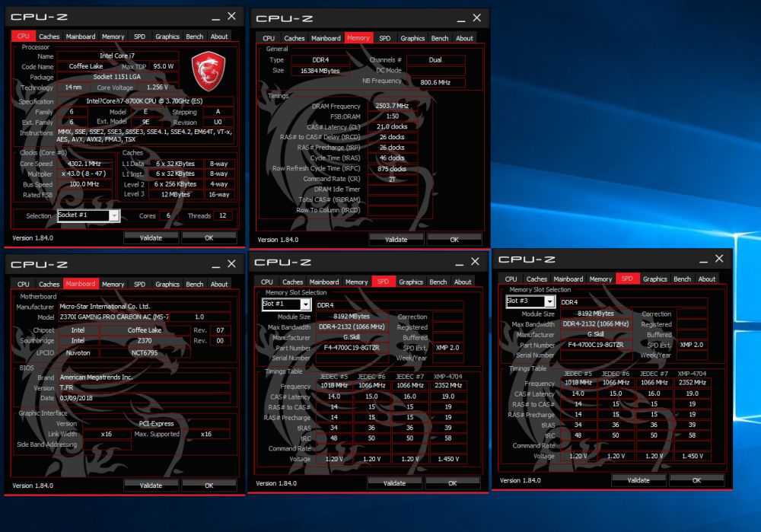
Task: Click the Memory tab in the Mainboard window
Action: click(113, 283)
